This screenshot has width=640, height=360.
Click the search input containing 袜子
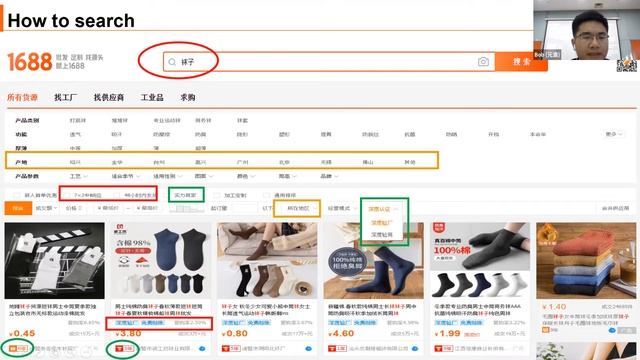tap(329, 62)
